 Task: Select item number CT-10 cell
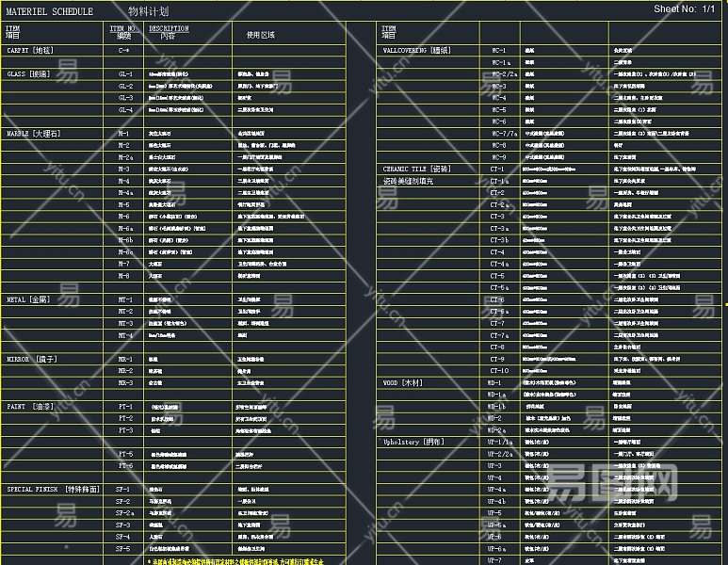pyautogui.click(x=498, y=371)
